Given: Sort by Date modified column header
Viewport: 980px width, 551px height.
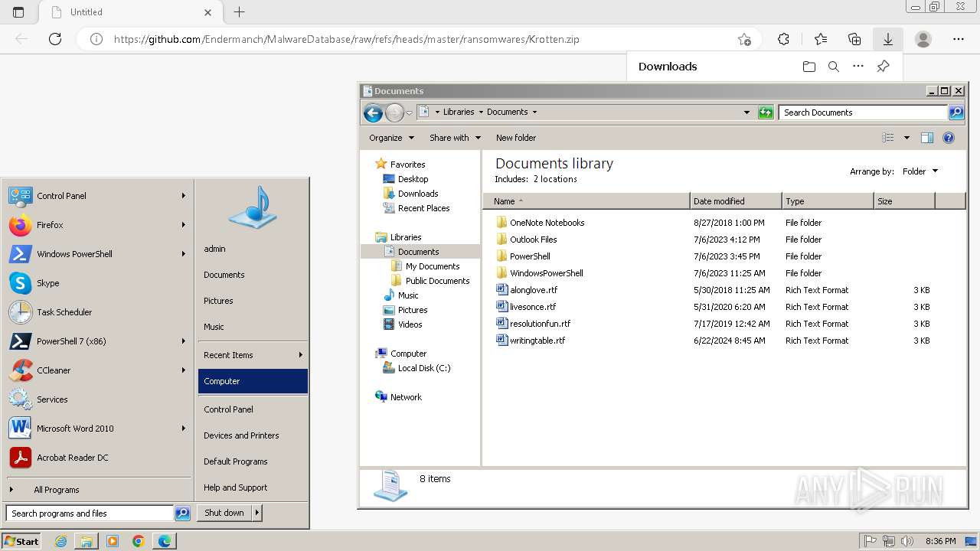Looking at the screenshot, I should [x=736, y=201].
